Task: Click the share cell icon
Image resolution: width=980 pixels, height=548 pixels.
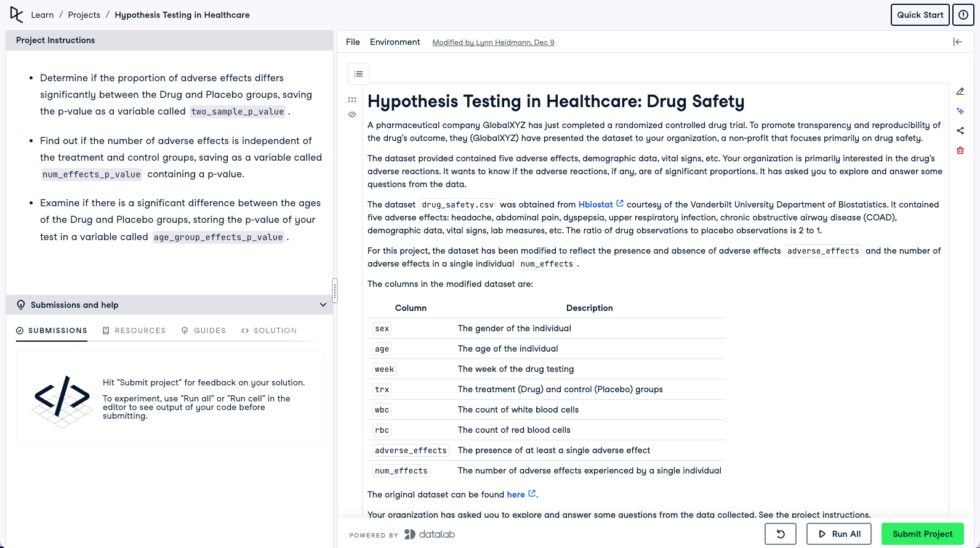Action: pos(960,131)
